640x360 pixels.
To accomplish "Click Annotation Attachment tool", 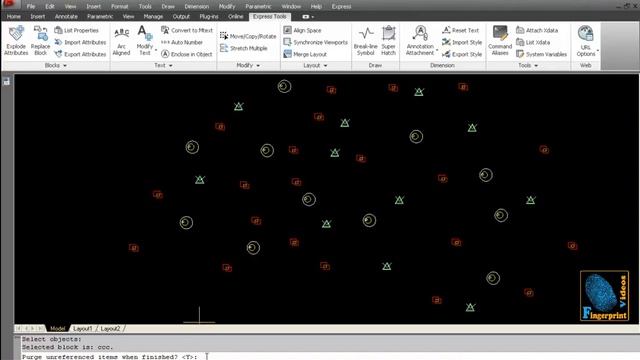I will tap(420, 40).
